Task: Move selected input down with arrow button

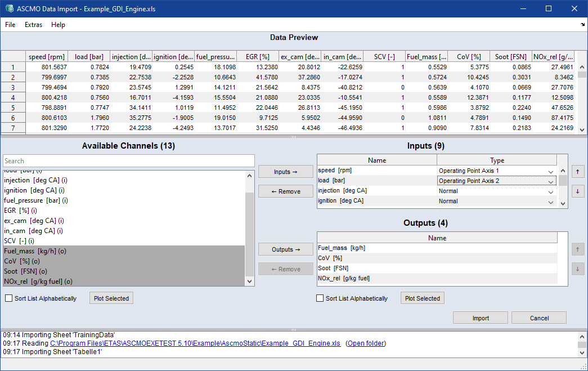Action: [577, 191]
